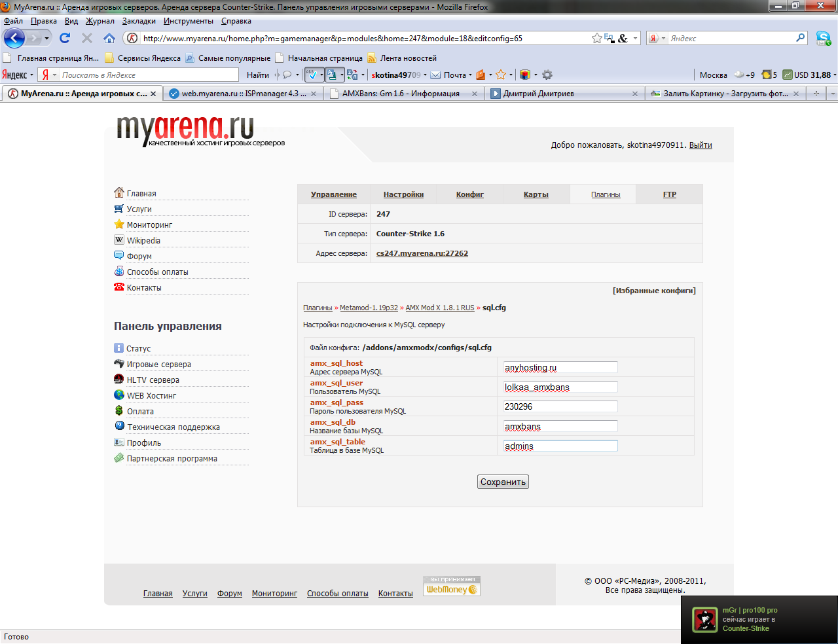This screenshot has height=644, width=838.
Task: Click the Профиль icon
Action: click(x=118, y=442)
